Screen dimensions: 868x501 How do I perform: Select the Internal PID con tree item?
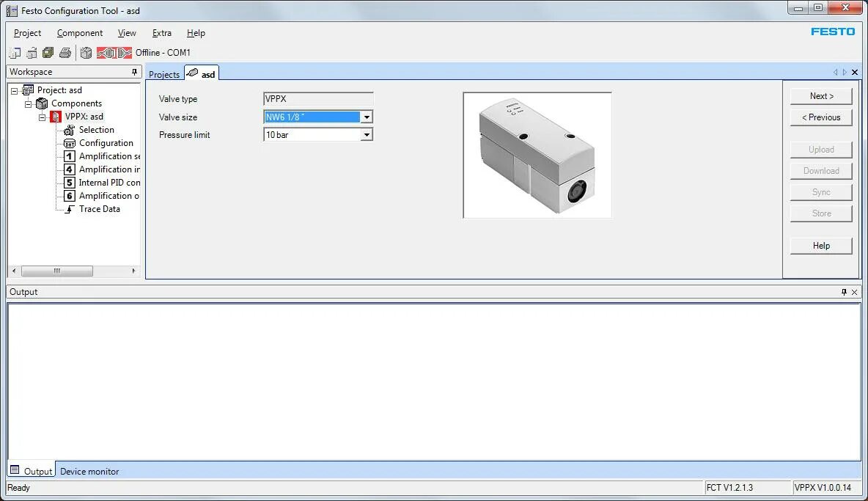[x=109, y=183]
